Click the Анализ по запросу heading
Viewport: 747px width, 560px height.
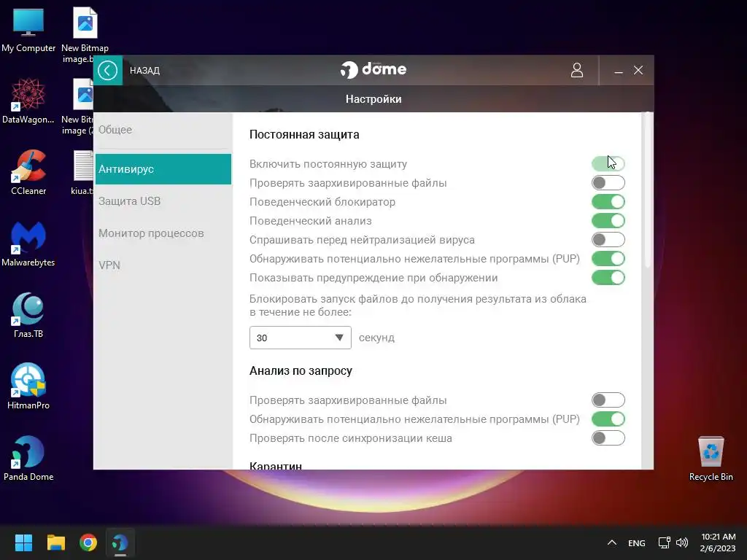pyautogui.click(x=301, y=371)
